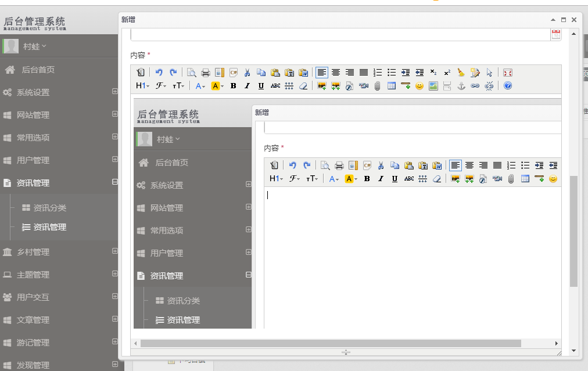Insert code block (C#) in main toolbar

(233, 73)
